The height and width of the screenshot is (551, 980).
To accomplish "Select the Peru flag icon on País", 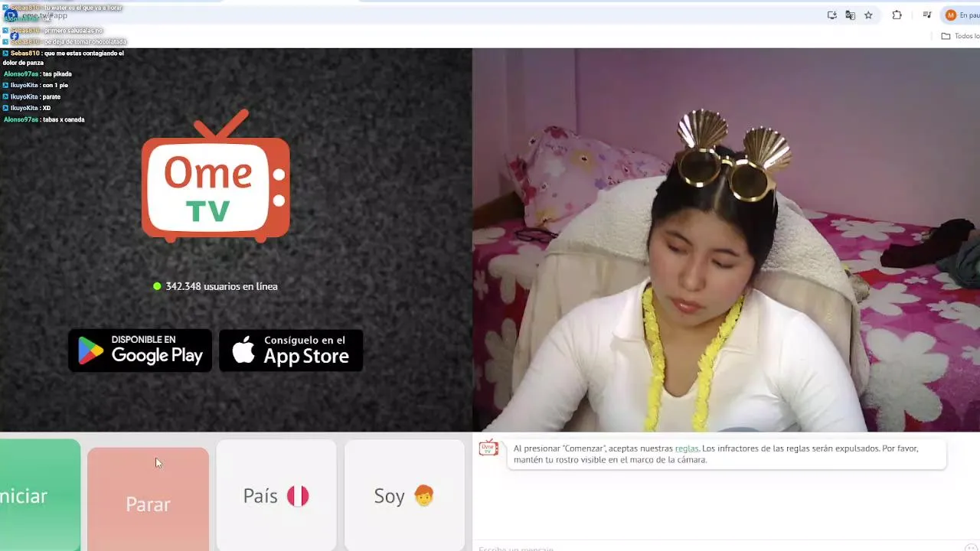I will pyautogui.click(x=298, y=496).
